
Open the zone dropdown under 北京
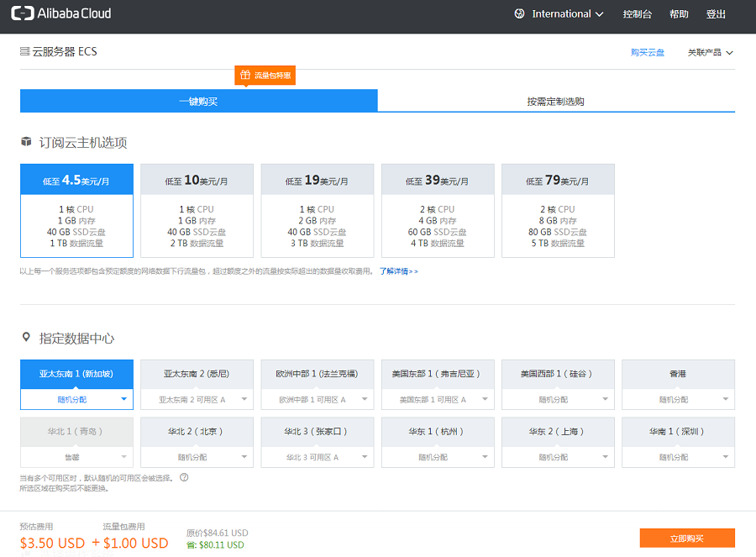pos(197,457)
